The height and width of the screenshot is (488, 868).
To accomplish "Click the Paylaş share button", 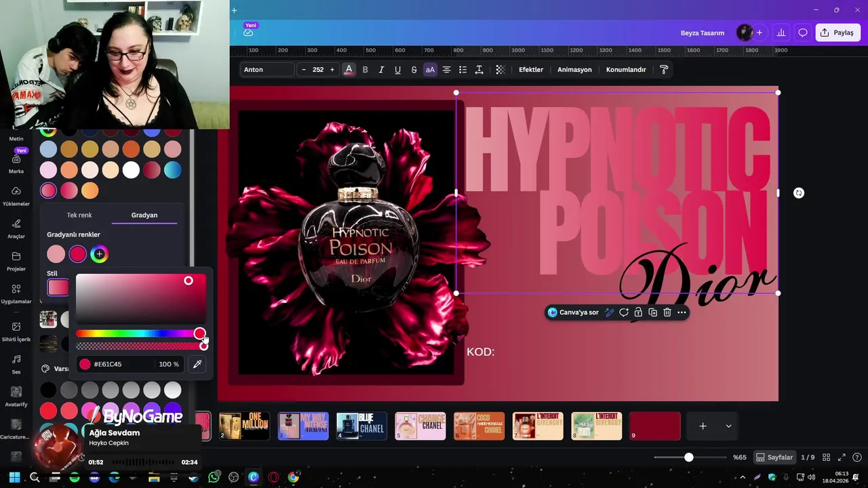I will (838, 33).
